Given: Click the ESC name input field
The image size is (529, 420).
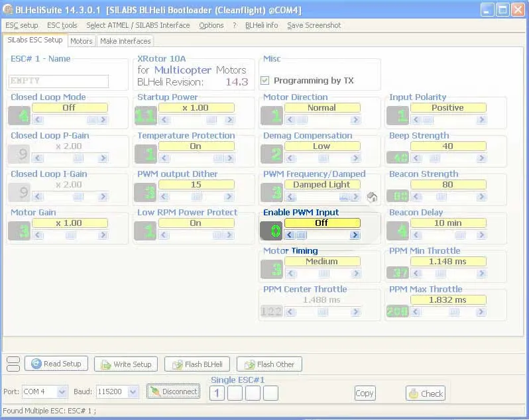Looking at the screenshot, I should coord(59,81).
